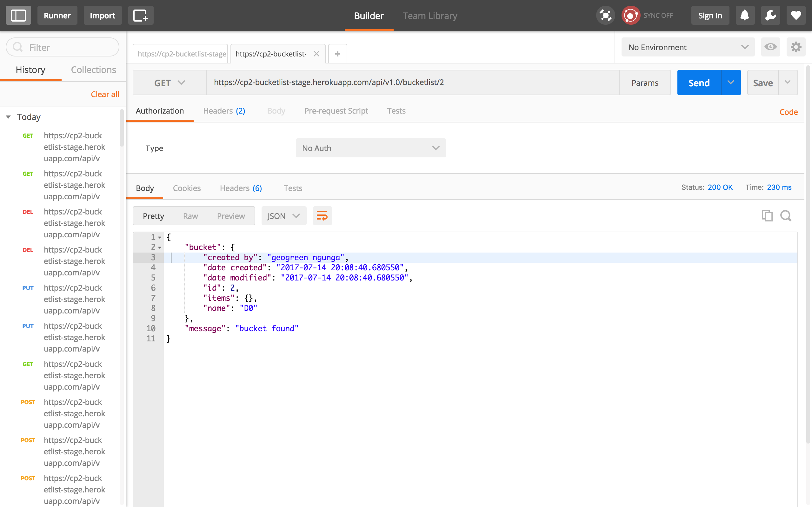Open settings wrench icon
This screenshot has height=507, width=812.
[770, 16]
